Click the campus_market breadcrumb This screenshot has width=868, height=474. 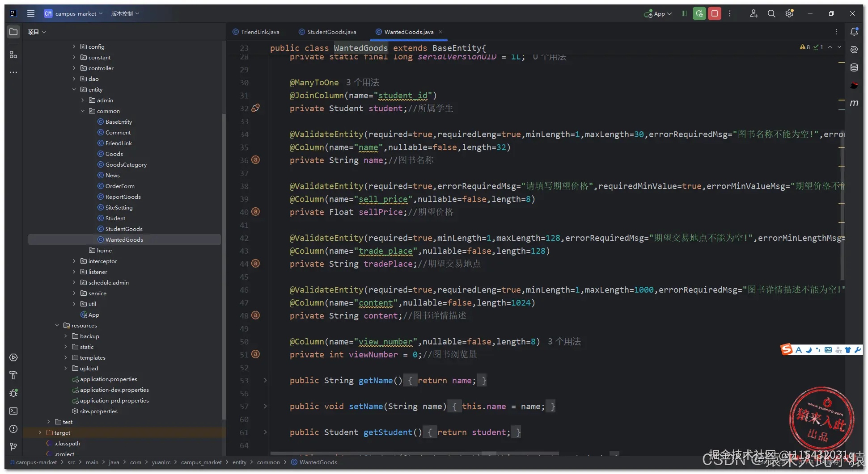point(201,462)
